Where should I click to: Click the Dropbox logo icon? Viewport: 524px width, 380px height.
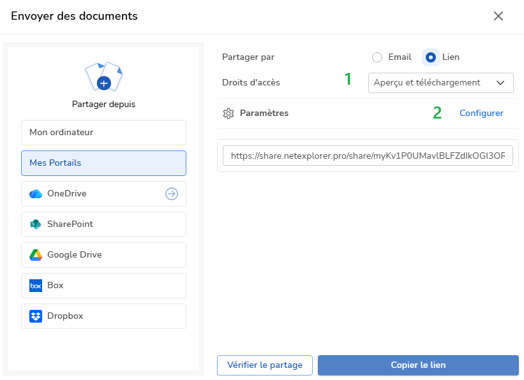click(35, 316)
